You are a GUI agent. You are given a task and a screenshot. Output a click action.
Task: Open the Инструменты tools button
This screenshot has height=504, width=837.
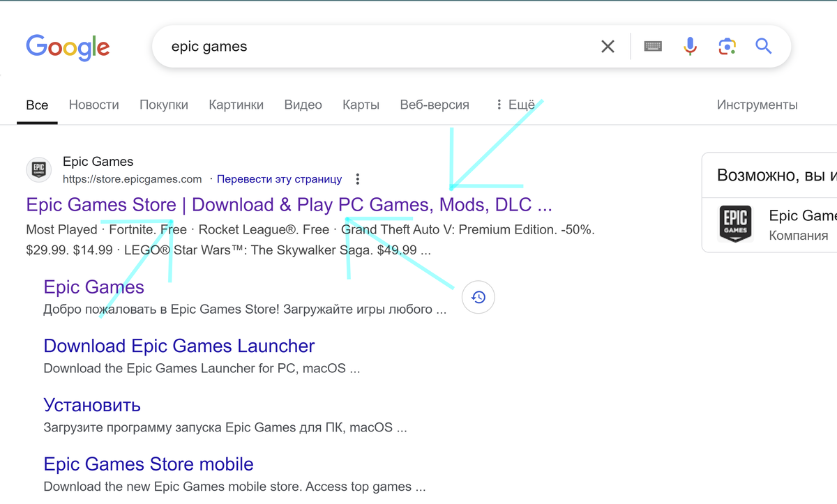click(x=757, y=105)
